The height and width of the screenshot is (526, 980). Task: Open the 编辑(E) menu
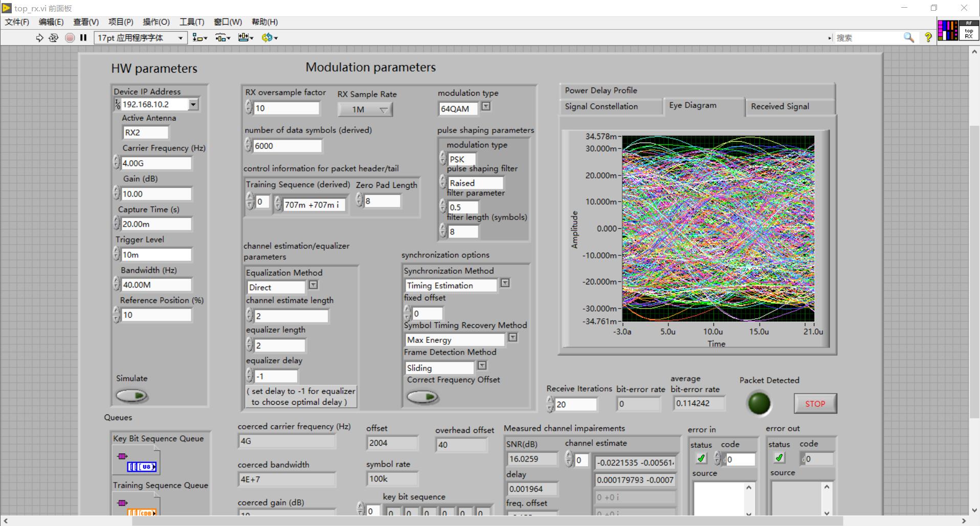tap(51, 22)
